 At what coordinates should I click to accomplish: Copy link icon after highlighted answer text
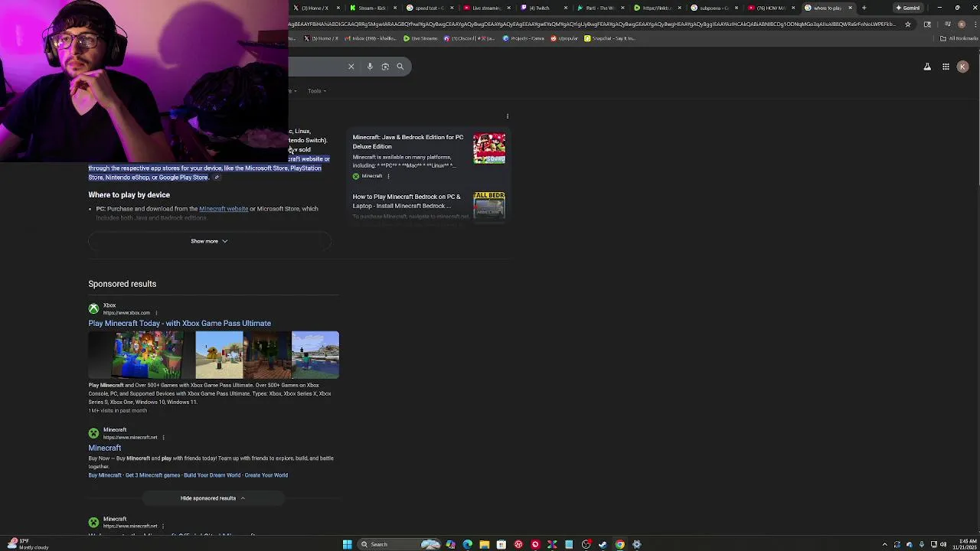pyautogui.click(x=217, y=178)
